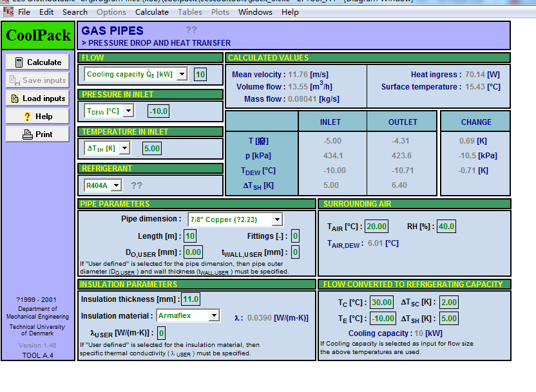Viewport: 536px width, 392px height.
Task: Click the Surface temperature value 15.43
Action: point(475,87)
